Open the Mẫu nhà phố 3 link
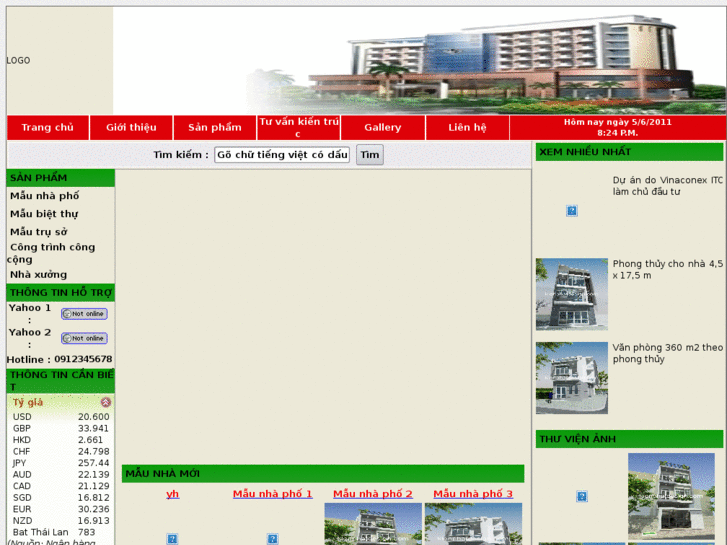727x545 pixels. tap(473, 494)
